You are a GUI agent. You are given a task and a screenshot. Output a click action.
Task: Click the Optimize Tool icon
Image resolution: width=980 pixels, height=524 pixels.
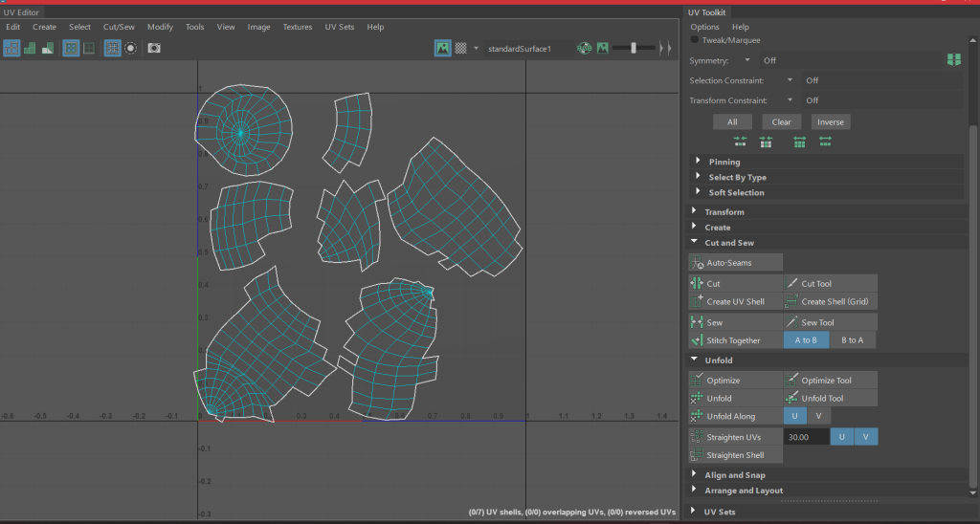pos(792,381)
